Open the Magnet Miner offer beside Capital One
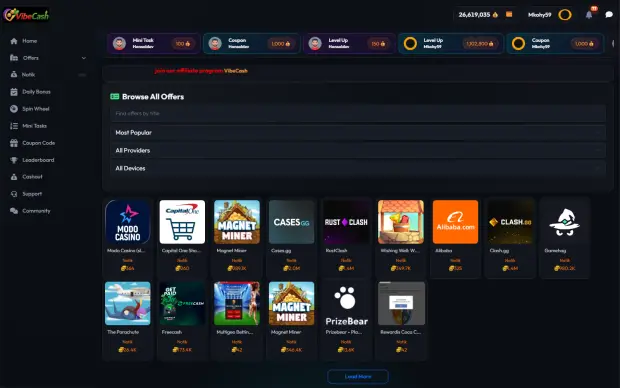The width and height of the screenshot is (620, 388). pos(236,237)
